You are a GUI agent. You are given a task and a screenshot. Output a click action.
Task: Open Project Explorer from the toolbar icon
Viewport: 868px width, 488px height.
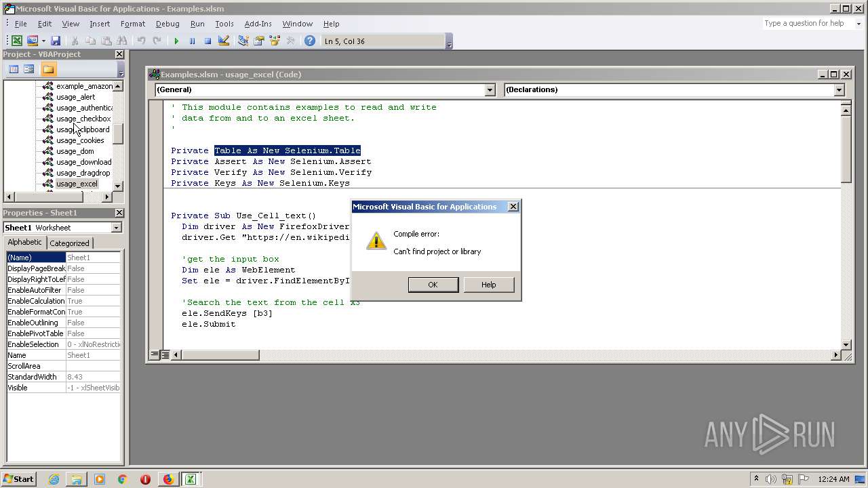(243, 41)
